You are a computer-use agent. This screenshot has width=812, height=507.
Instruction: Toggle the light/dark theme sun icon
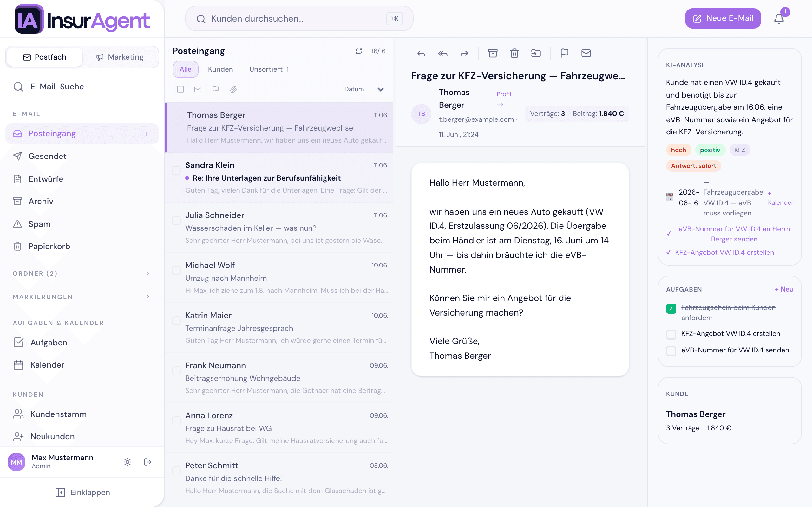point(128,462)
